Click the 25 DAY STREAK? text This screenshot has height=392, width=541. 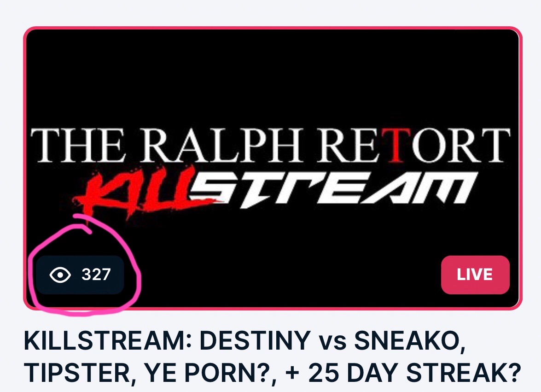414,372
